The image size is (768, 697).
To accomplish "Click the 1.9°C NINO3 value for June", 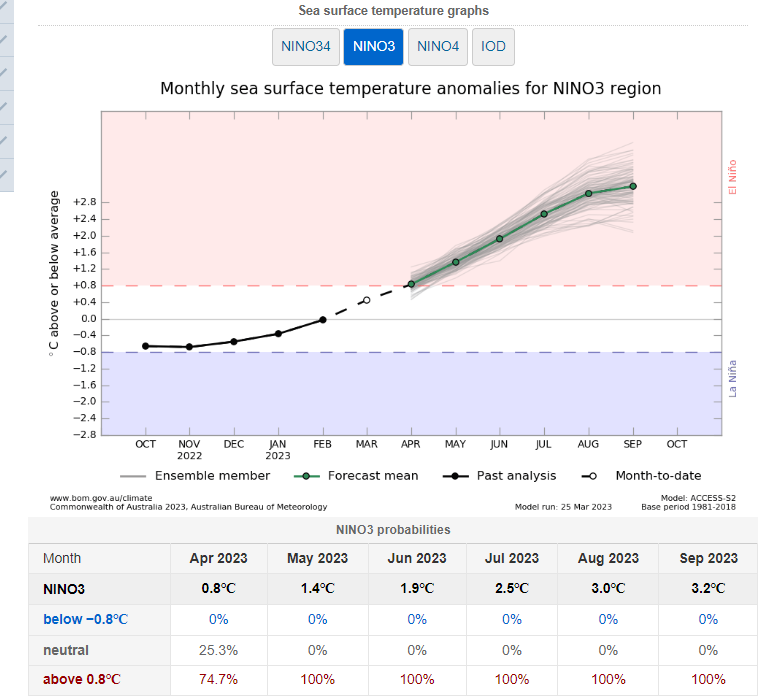I will coord(417,588).
